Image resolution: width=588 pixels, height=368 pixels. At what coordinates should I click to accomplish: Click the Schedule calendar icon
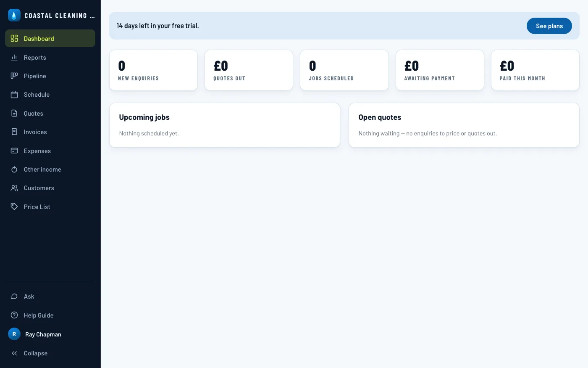(14, 95)
